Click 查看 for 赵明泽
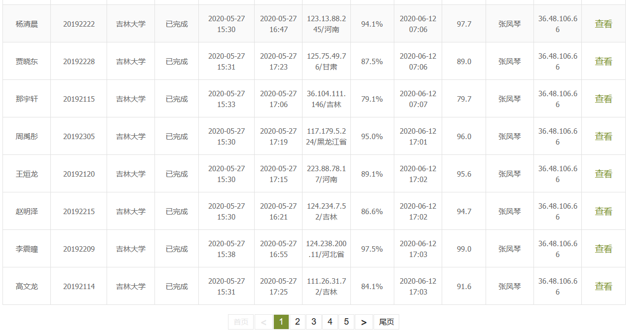This screenshot has width=644, height=334. tap(603, 211)
